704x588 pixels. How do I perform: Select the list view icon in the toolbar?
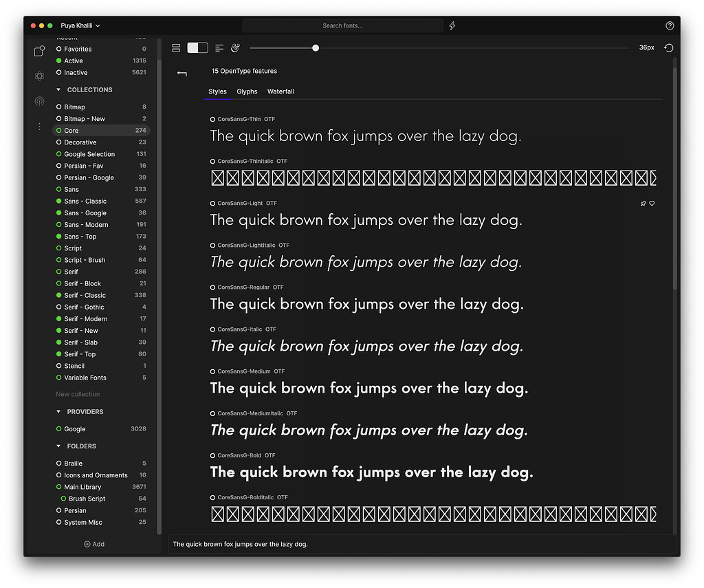176,48
